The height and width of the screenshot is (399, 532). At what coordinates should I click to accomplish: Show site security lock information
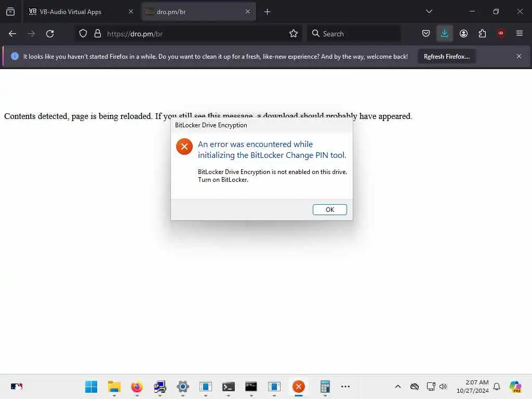coord(98,34)
